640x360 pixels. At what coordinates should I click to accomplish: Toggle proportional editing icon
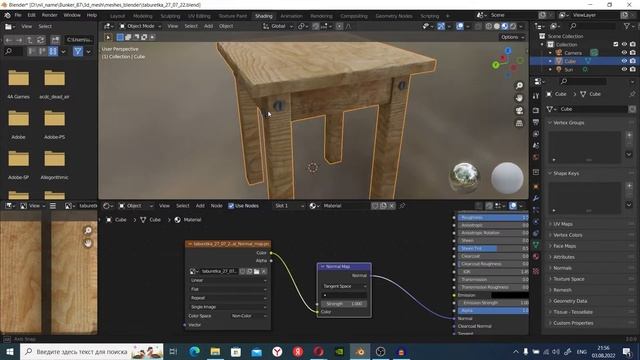340,26
